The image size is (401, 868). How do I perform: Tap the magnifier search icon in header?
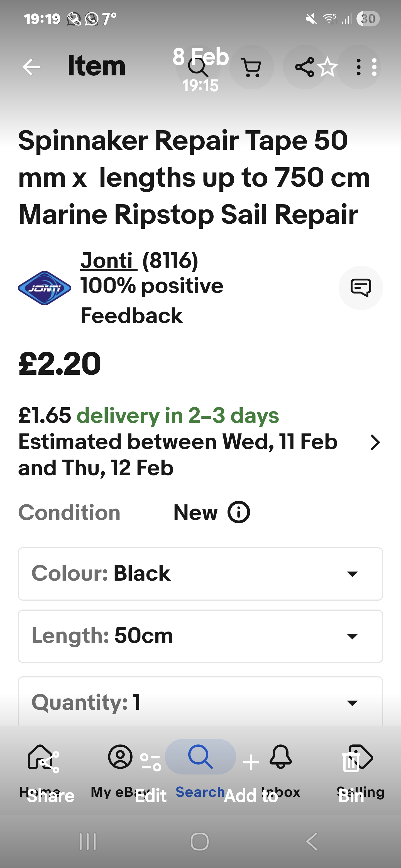tap(198, 67)
